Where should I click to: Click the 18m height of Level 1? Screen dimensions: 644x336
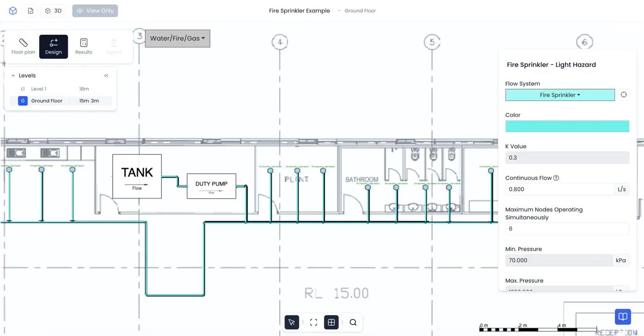coord(84,89)
